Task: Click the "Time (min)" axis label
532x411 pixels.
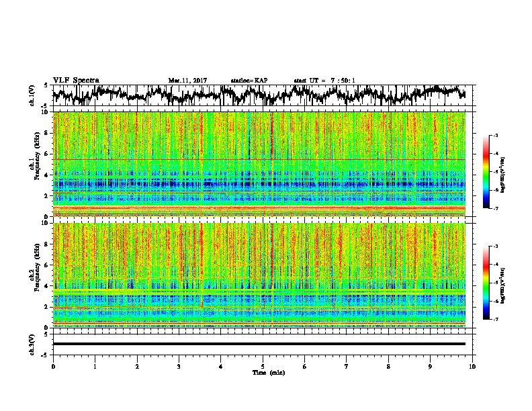Action: pyautogui.click(x=269, y=373)
